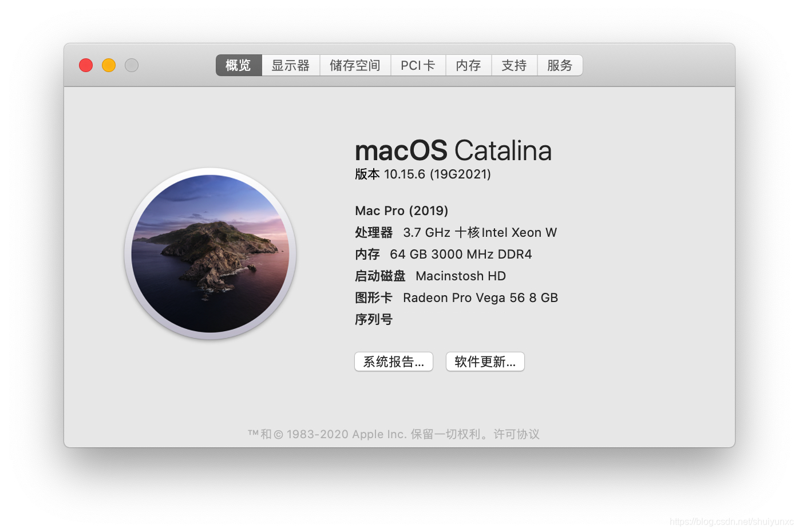This screenshot has height=532, width=799.
Task: Open the 显示器 (Displays) tab
Action: 290,65
